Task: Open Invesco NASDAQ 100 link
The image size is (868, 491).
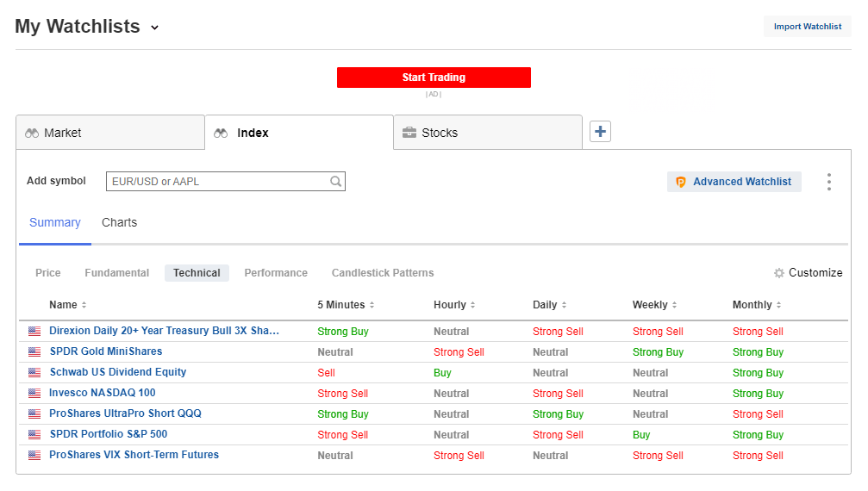Action: (x=103, y=393)
